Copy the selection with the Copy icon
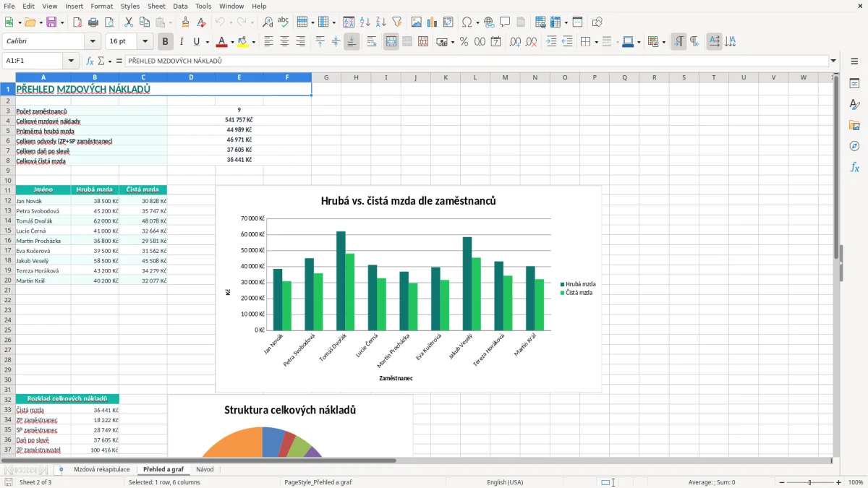 coord(145,22)
